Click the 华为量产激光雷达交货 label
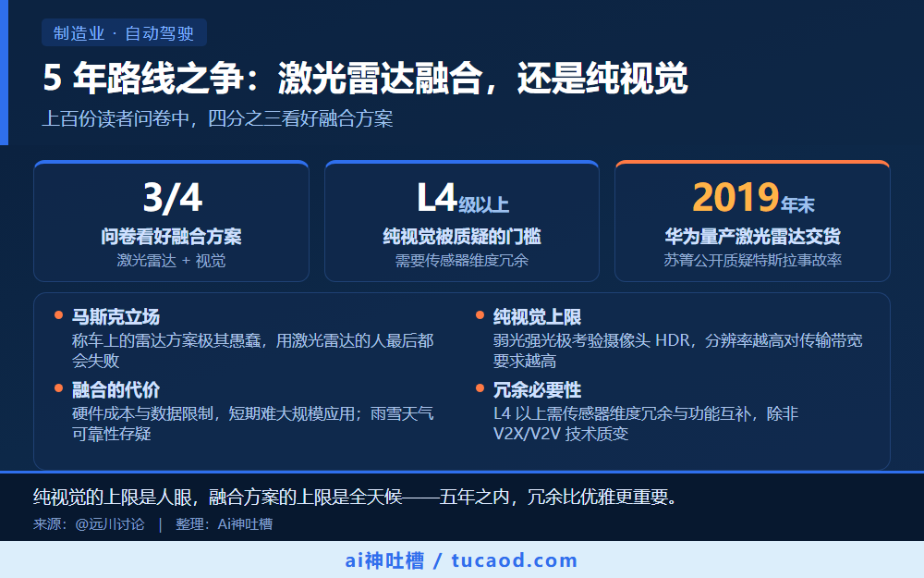This screenshot has height=578, width=924. click(752, 237)
